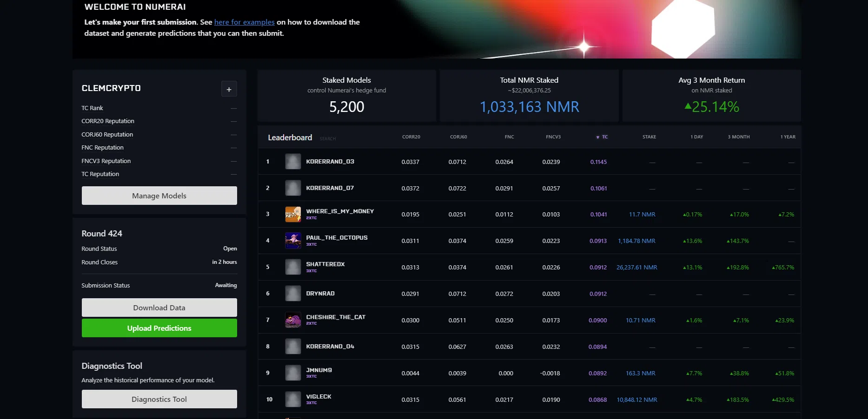Sort leaderboard by 1 DAY column
The image size is (868, 419).
coord(696,137)
